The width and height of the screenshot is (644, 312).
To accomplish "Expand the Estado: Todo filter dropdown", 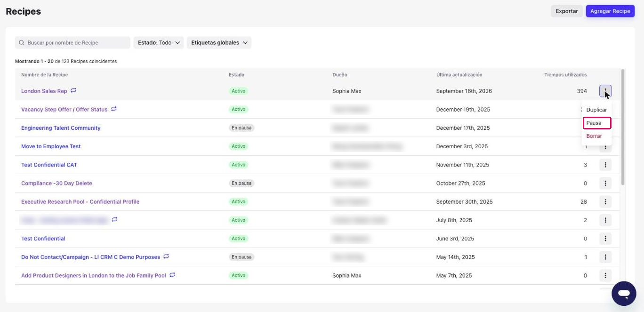I will tap(159, 43).
